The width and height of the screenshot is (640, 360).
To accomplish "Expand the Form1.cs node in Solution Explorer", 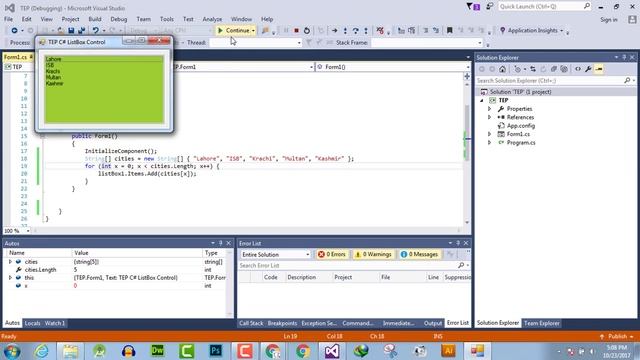I will (489, 134).
